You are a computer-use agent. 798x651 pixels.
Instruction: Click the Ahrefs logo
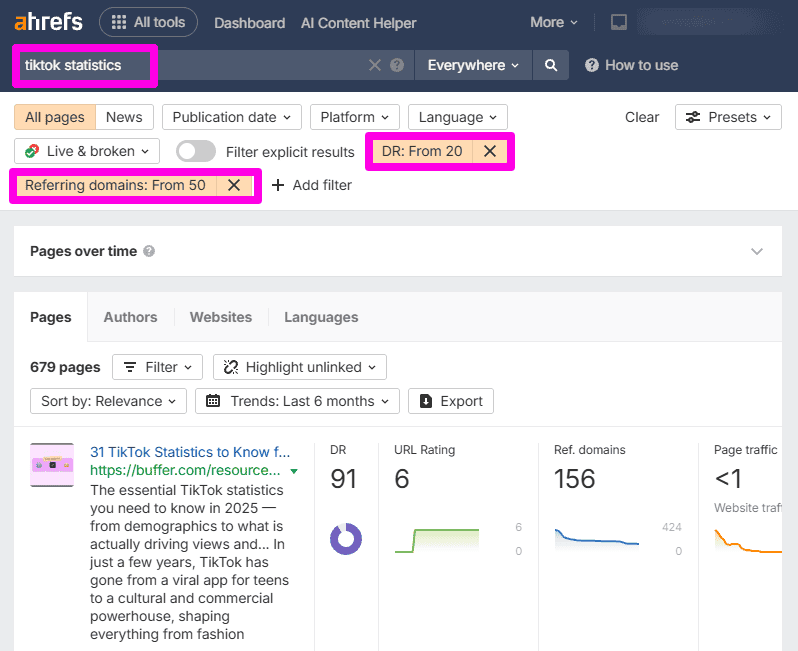[48, 22]
